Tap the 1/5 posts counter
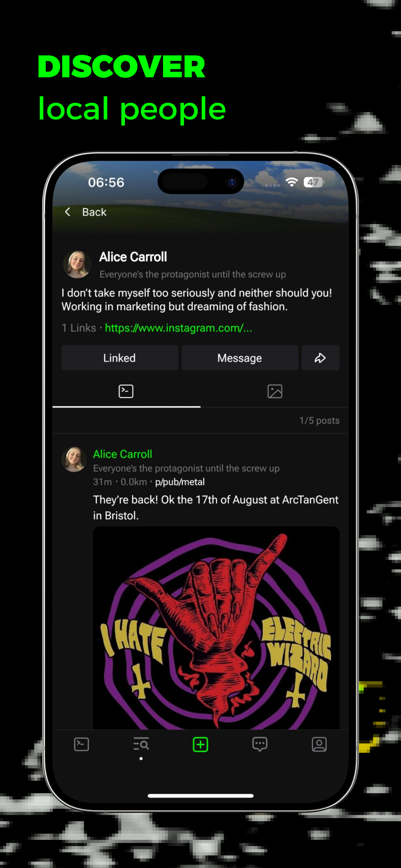401x868 pixels. click(319, 421)
